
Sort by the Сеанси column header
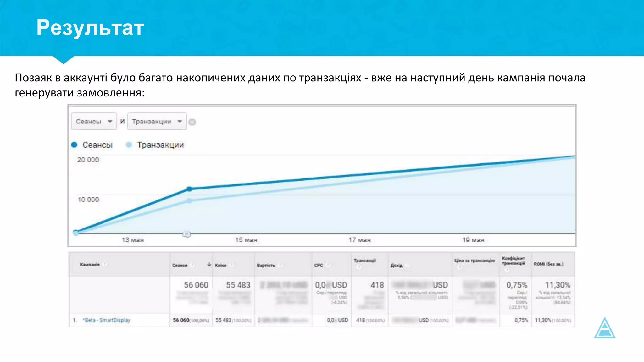coord(180,266)
